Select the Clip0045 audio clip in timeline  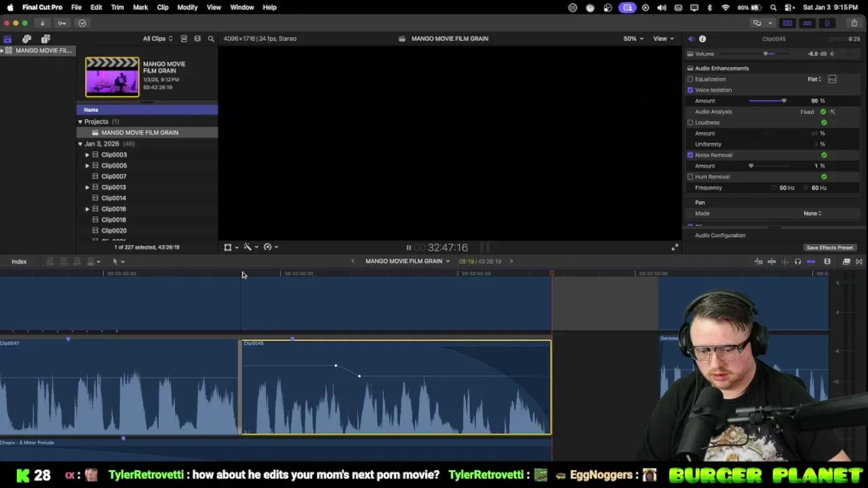(x=396, y=387)
